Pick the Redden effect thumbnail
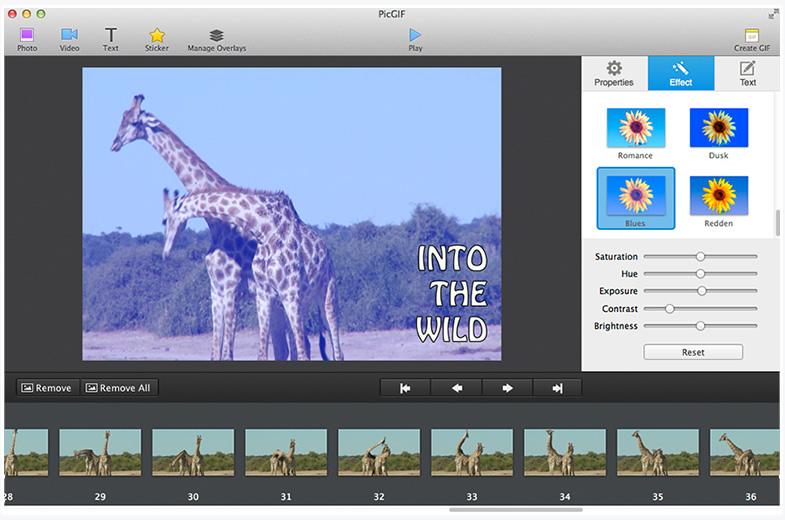 (x=718, y=196)
